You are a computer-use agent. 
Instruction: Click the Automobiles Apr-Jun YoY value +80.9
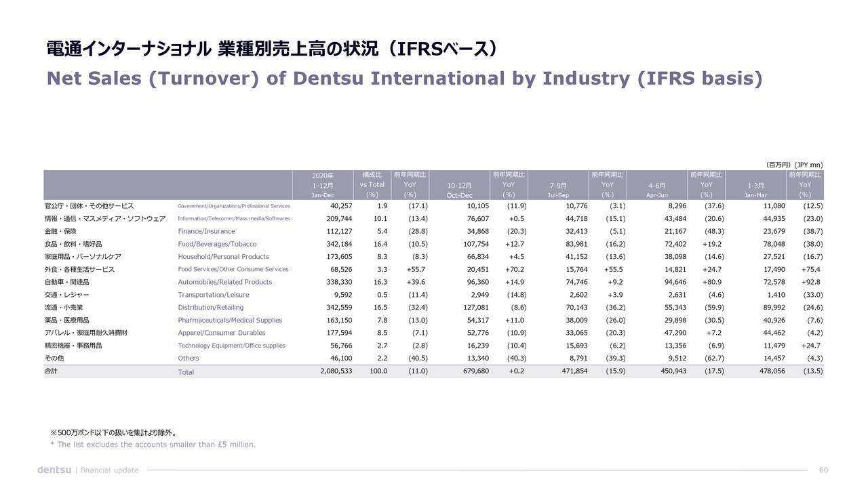[x=712, y=282]
